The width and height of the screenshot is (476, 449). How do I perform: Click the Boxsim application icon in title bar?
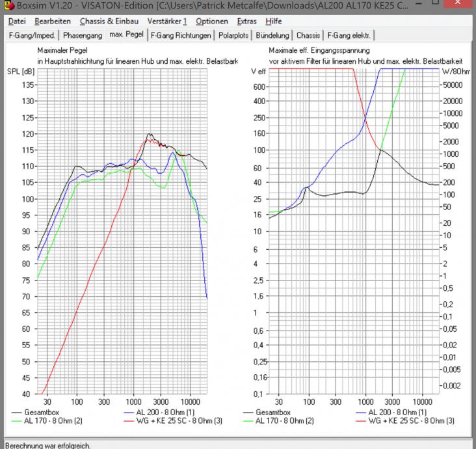click(x=10, y=5)
